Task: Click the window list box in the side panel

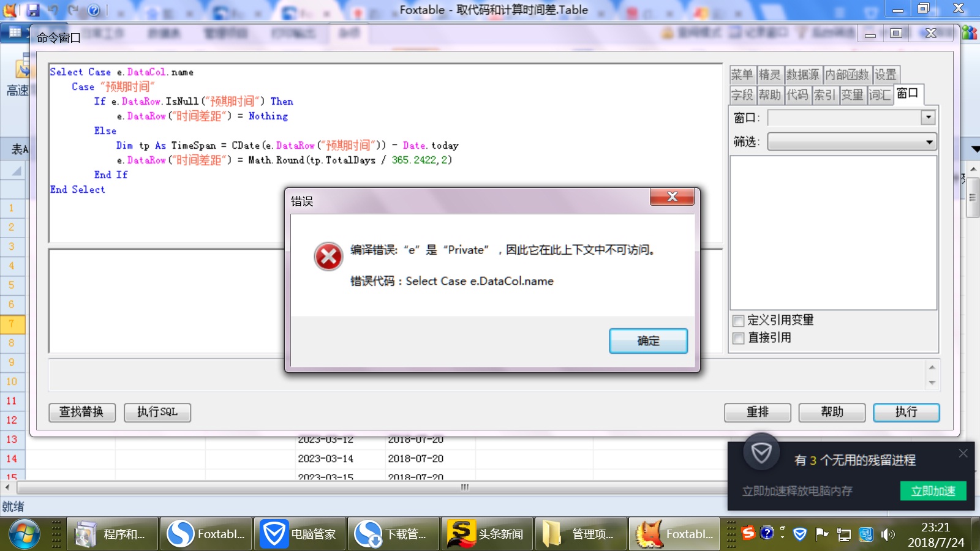Action: point(834,233)
